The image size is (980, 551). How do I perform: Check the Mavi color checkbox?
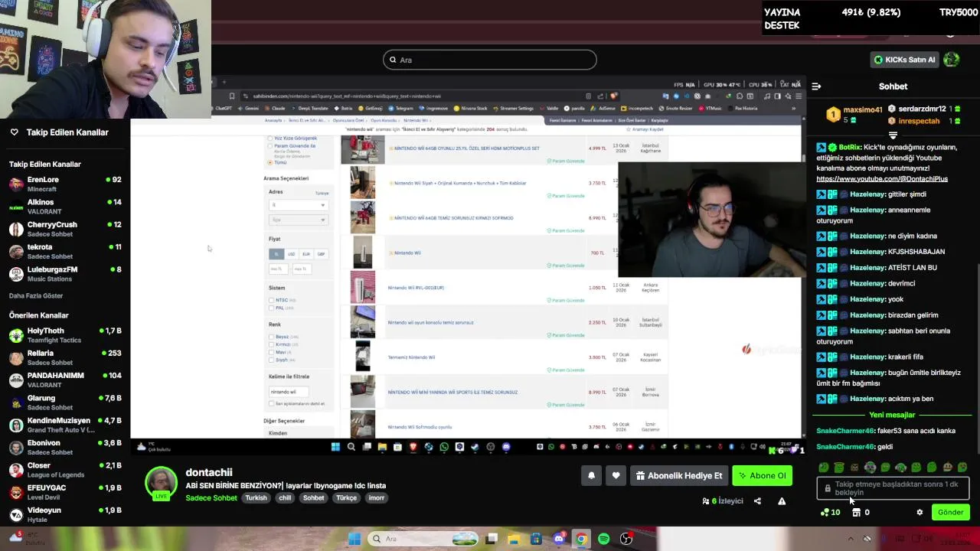pos(271,352)
